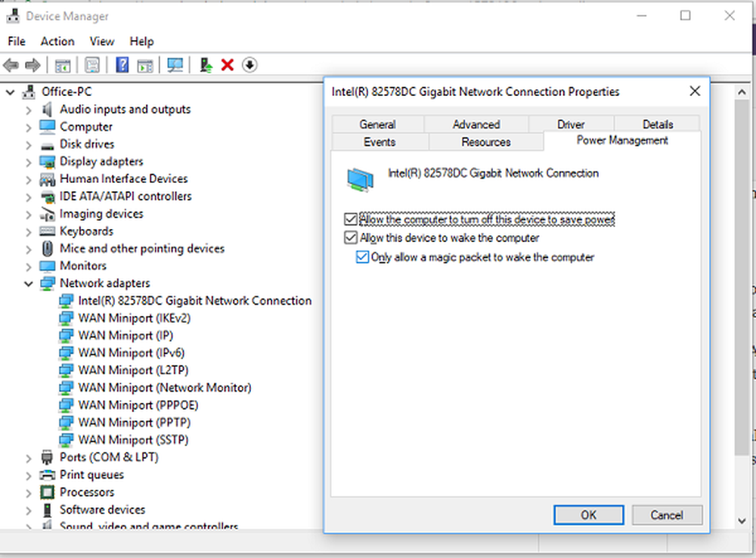Open the Action menu
The height and width of the screenshot is (558, 756).
pos(57,42)
